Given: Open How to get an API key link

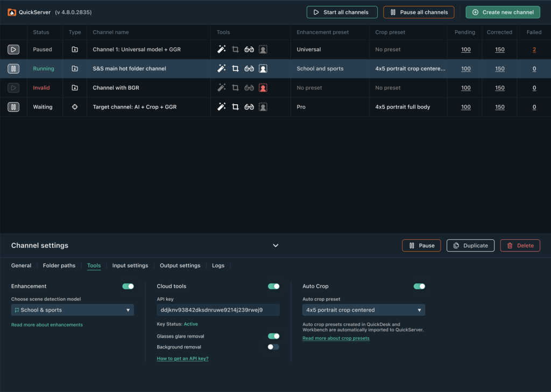Looking at the screenshot, I should 182,359.
